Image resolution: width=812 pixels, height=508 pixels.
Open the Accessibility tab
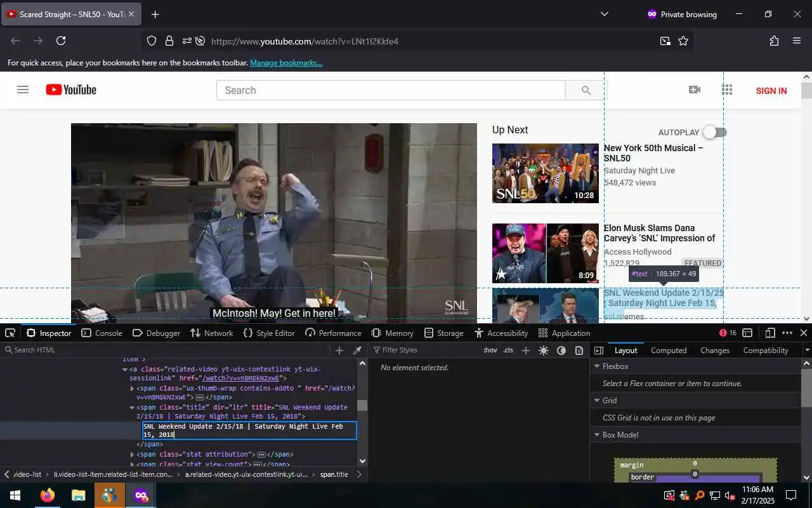tap(501, 333)
